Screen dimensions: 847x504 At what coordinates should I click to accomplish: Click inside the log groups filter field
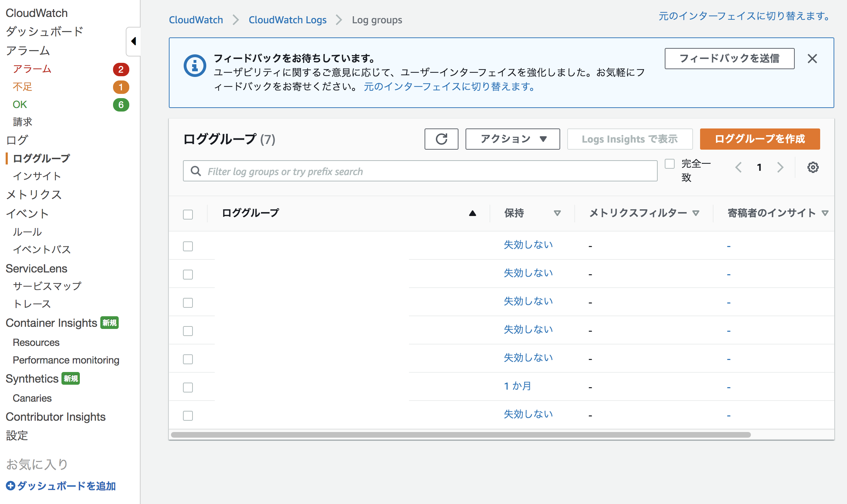389,171
